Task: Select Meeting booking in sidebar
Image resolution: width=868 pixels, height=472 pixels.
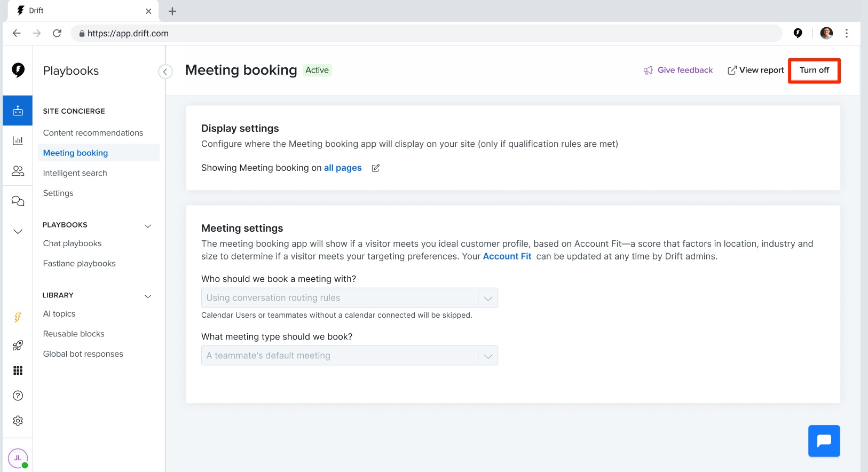Action: click(99, 153)
